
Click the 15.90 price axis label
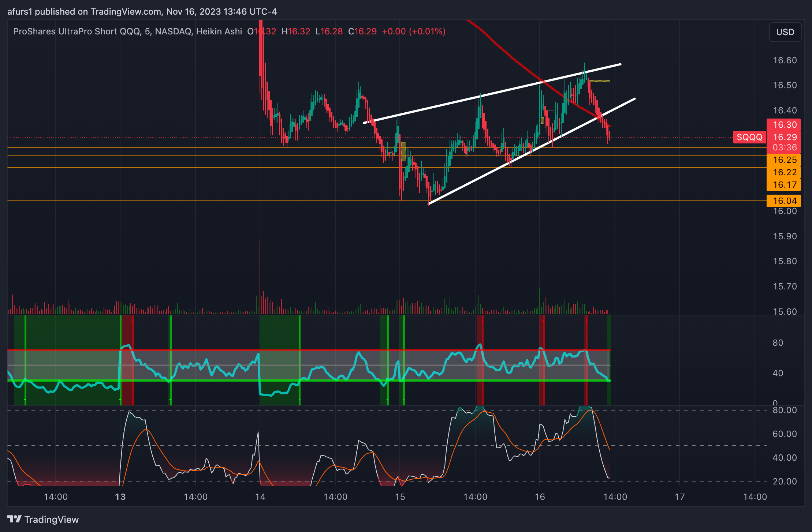tap(785, 236)
